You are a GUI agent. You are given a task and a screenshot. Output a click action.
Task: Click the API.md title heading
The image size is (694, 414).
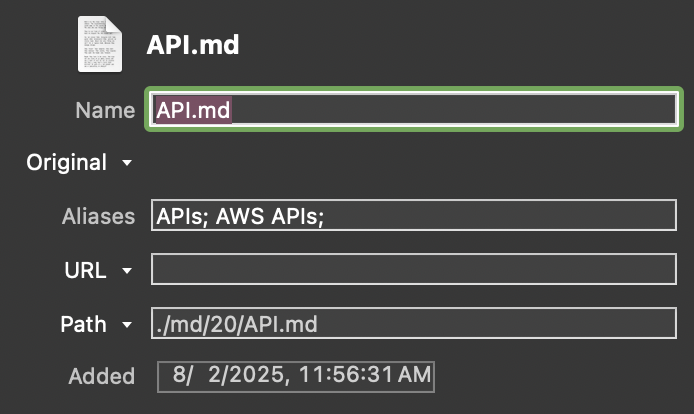pos(193,45)
